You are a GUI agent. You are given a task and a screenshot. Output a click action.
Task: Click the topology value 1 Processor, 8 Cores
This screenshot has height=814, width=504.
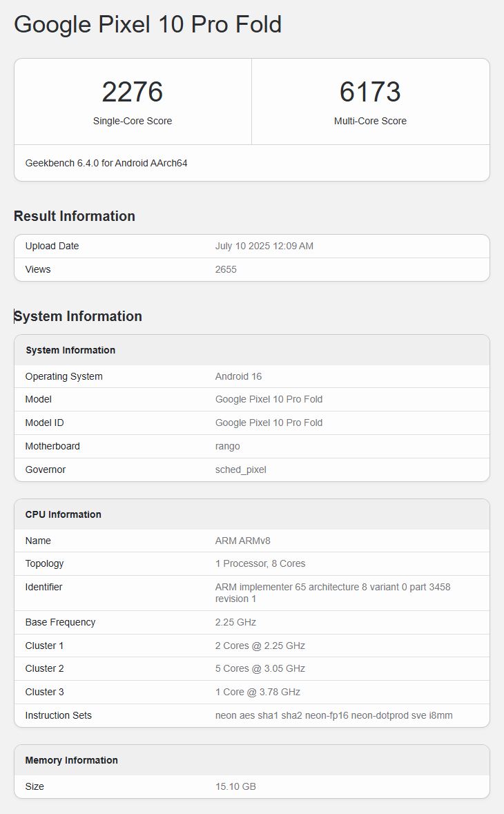(260, 564)
